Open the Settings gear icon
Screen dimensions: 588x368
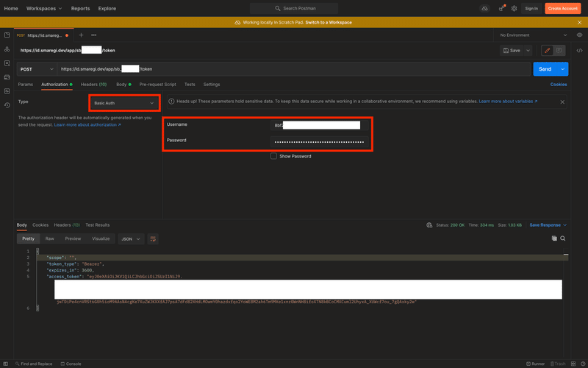(x=514, y=8)
